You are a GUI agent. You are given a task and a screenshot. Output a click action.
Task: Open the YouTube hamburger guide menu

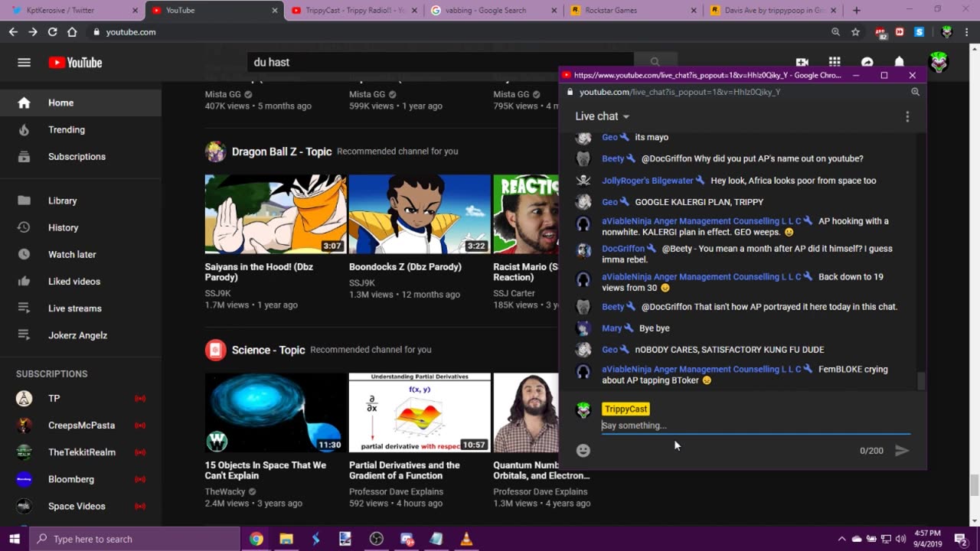pos(24,63)
